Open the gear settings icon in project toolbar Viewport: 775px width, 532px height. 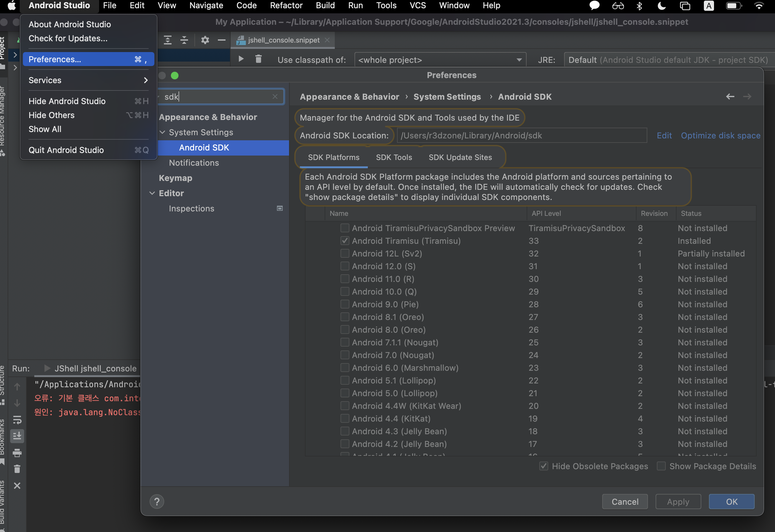click(x=205, y=40)
